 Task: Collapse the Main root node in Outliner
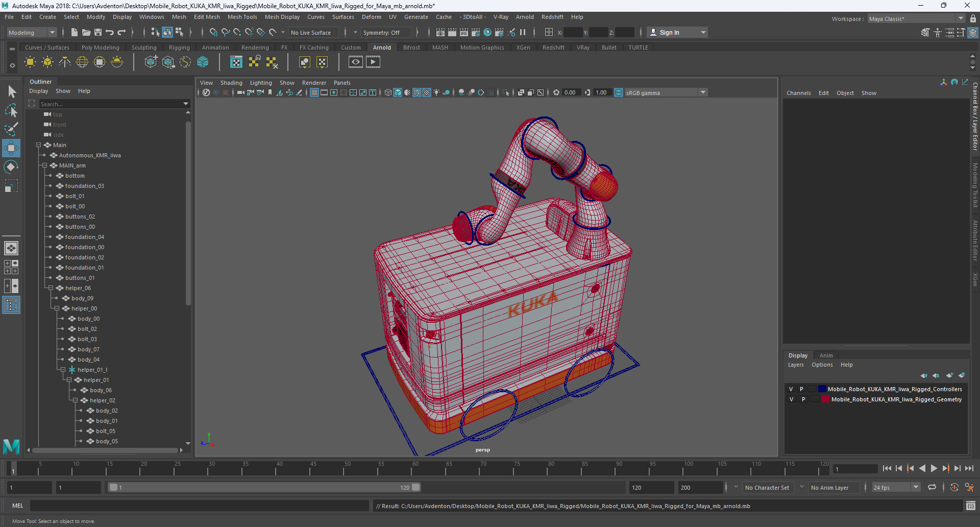(38, 145)
